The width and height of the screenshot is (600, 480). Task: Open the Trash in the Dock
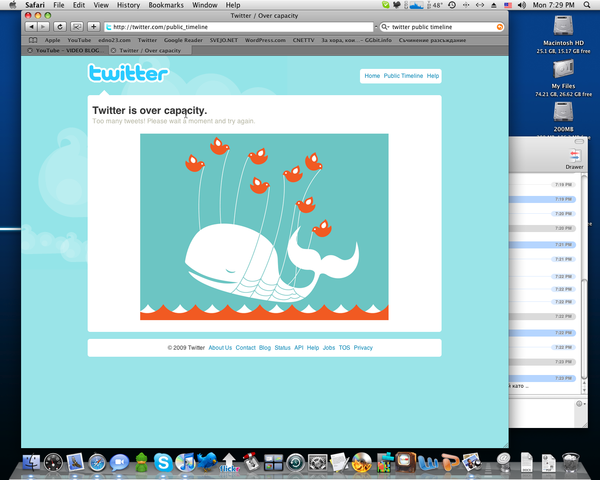(571, 462)
